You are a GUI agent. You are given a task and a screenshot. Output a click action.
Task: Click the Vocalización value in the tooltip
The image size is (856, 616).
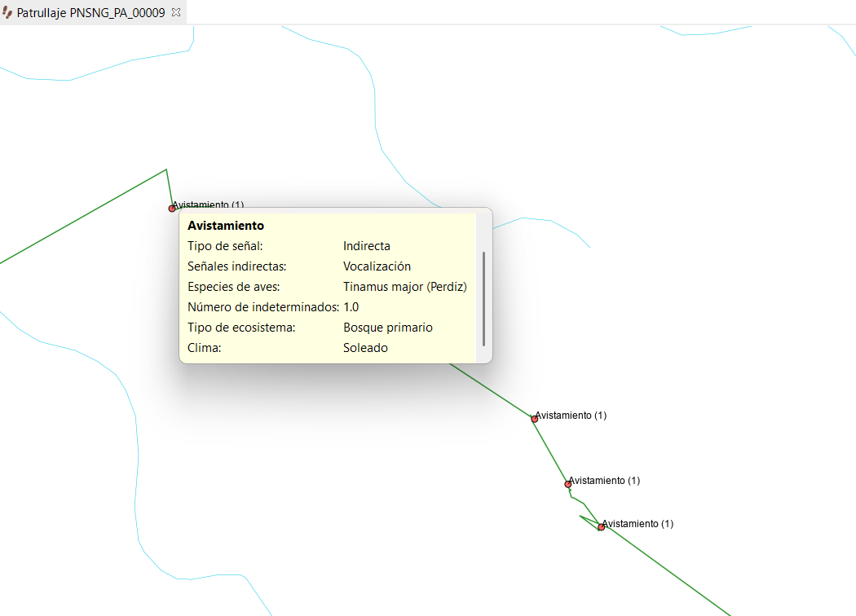pyautogui.click(x=377, y=266)
